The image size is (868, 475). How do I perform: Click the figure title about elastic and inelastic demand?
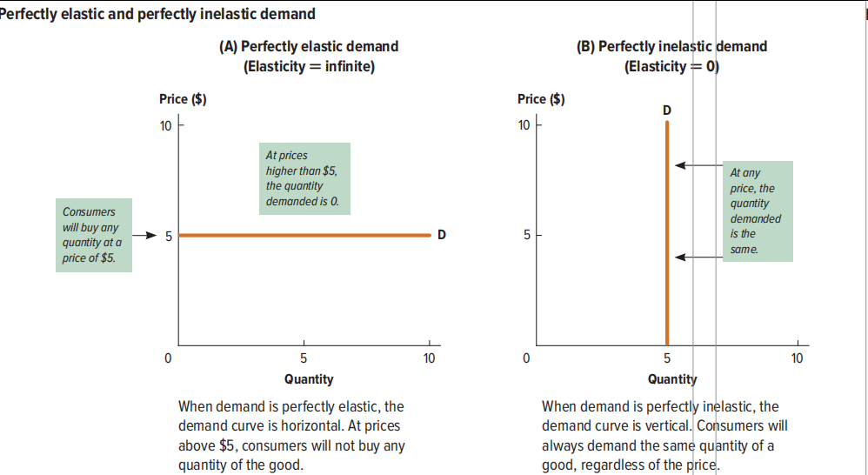coord(158,14)
